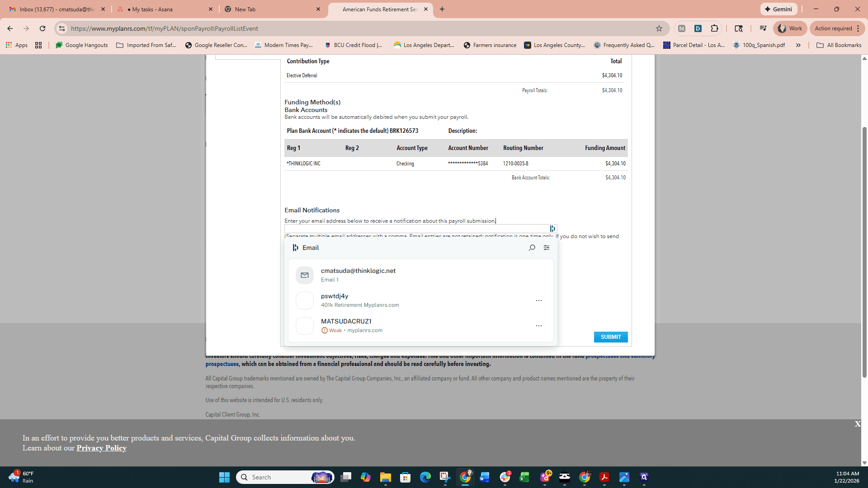Click the browser back arrow
868x488 pixels.
coord(10,28)
